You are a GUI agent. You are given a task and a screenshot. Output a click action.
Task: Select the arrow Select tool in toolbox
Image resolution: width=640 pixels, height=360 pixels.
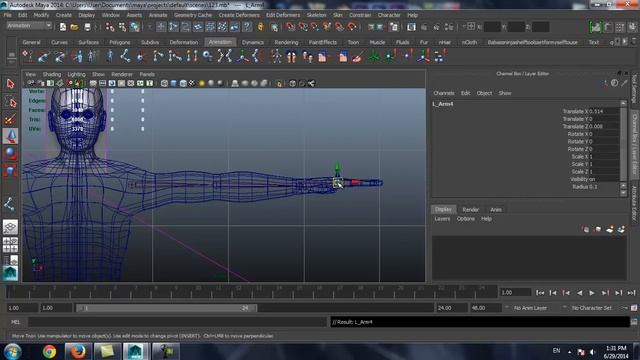tap(10, 84)
